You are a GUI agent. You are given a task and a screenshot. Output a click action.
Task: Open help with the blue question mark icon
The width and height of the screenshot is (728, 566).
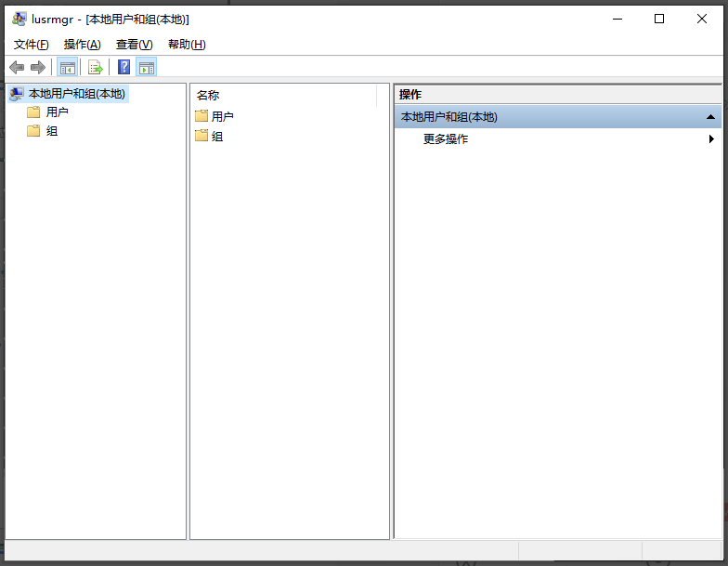pos(123,67)
